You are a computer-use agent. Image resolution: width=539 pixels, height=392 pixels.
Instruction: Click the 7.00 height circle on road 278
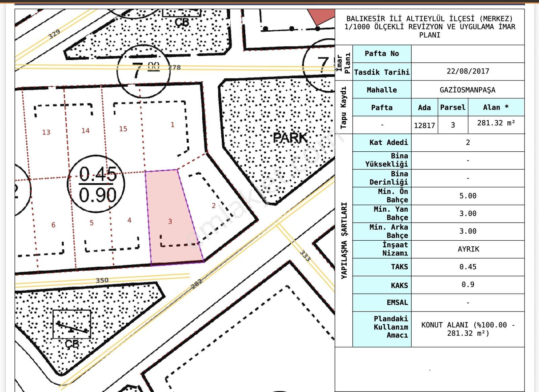(x=144, y=71)
